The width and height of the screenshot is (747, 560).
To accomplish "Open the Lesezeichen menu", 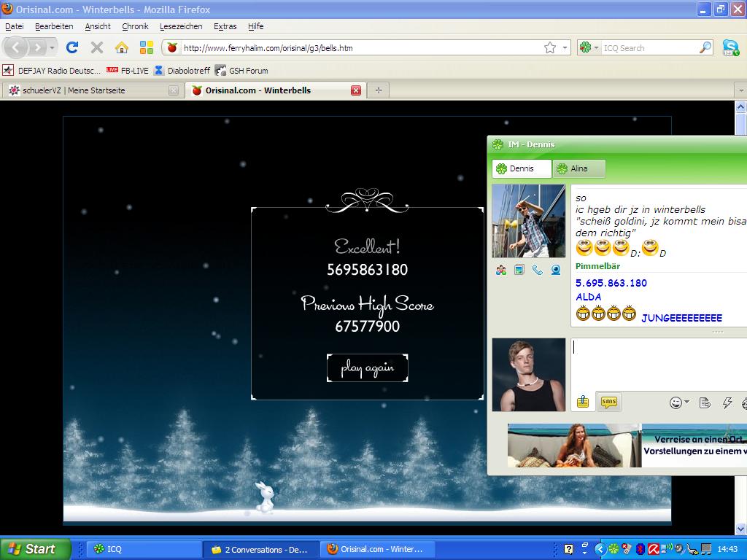I will (x=181, y=26).
